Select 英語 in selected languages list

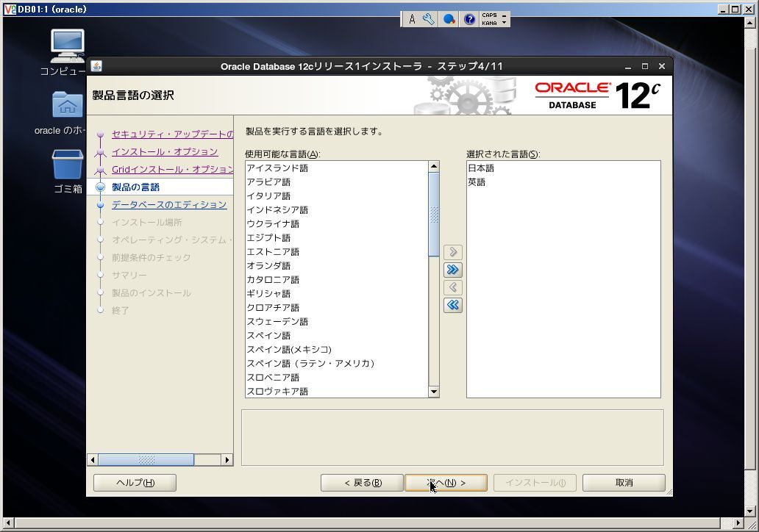point(563,182)
